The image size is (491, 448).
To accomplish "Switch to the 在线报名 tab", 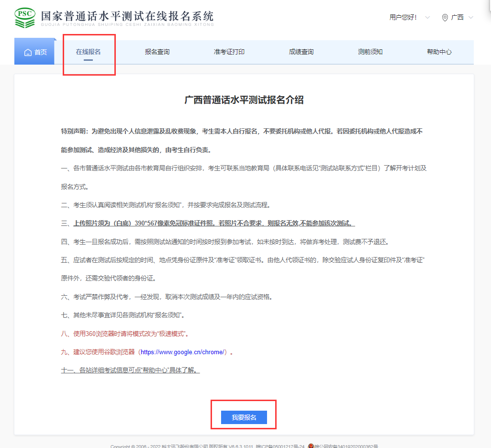I will 89,51.
